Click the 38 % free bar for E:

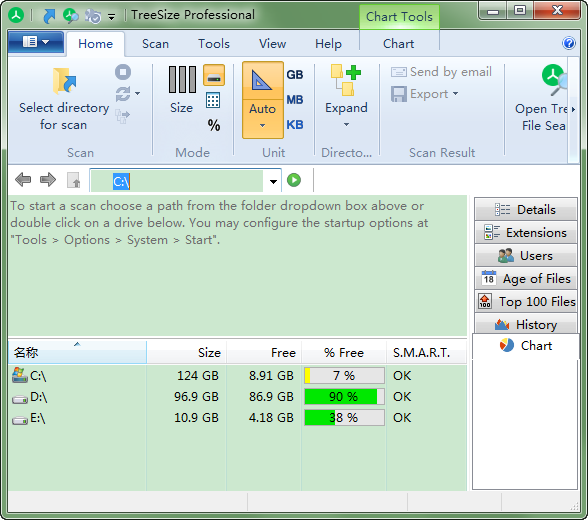click(x=344, y=418)
